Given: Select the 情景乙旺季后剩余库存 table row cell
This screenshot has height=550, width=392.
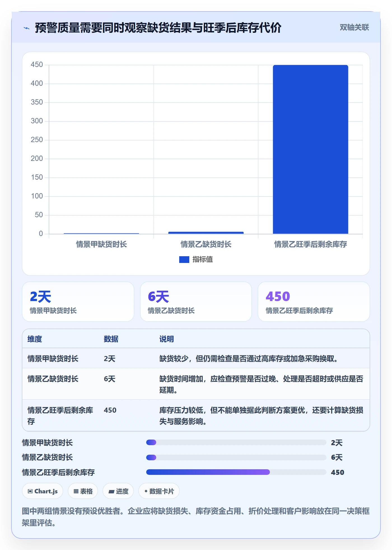Looking at the screenshot, I should [60, 416].
